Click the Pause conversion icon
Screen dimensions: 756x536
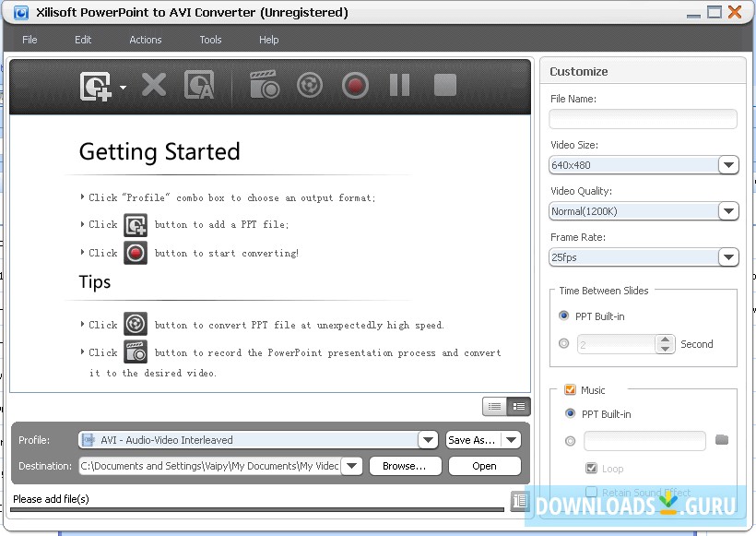[399, 84]
